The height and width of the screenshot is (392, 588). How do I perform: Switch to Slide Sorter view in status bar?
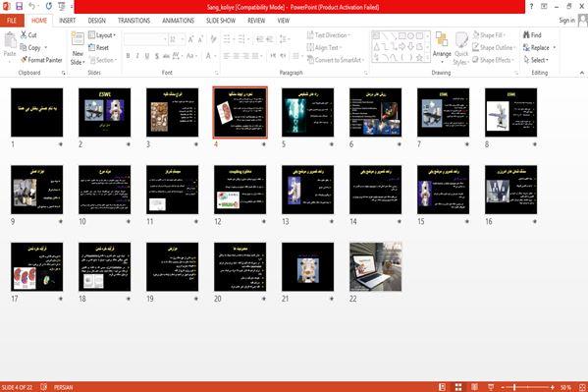pyautogui.click(x=458, y=387)
